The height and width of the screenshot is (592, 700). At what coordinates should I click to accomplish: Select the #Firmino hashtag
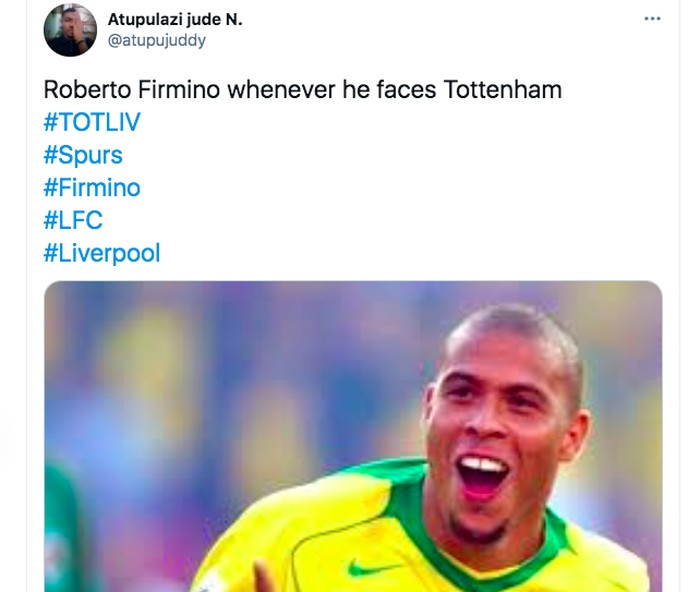(x=92, y=187)
